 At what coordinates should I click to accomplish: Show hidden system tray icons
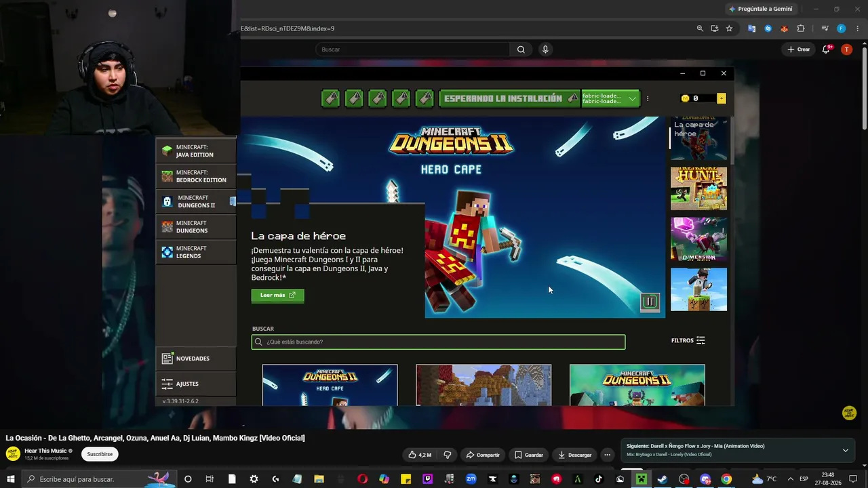point(790,479)
